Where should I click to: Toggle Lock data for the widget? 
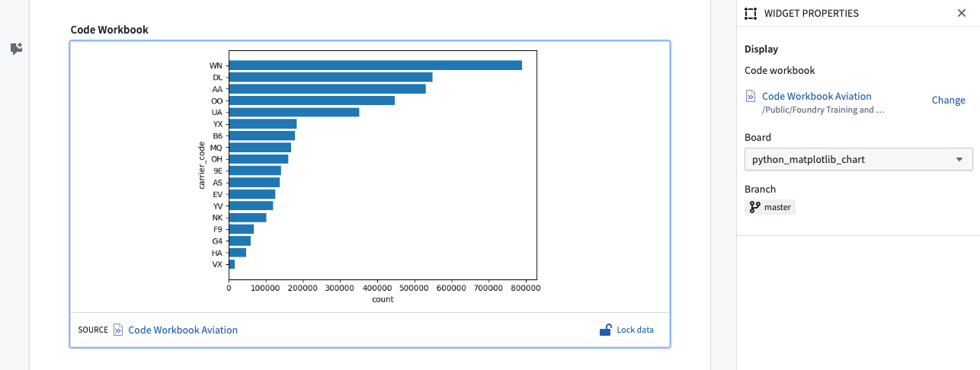(x=635, y=330)
